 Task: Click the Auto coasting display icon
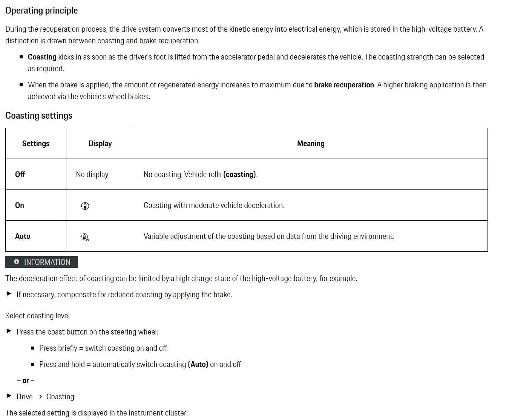(85, 237)
